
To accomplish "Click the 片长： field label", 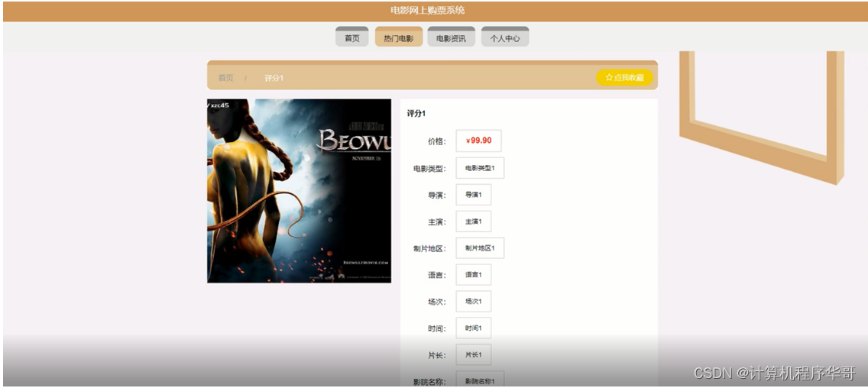I will pyautogui.click(x=437, y=355).
